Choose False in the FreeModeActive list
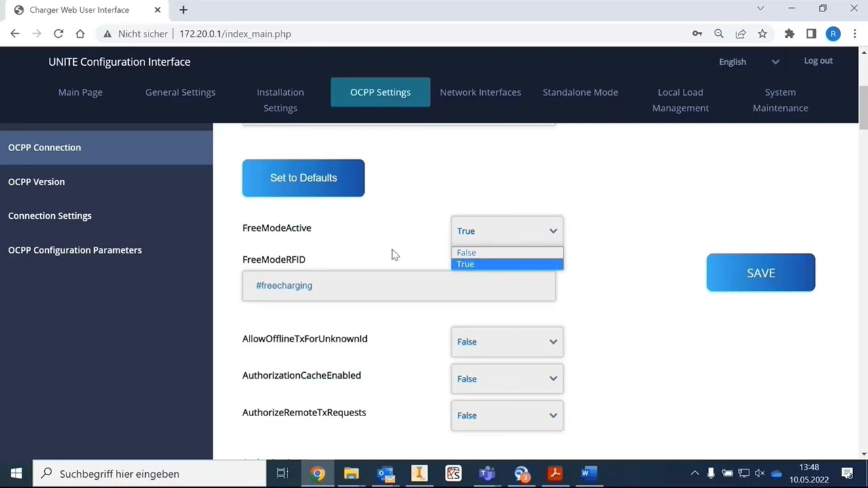 [x=507, y=253]
